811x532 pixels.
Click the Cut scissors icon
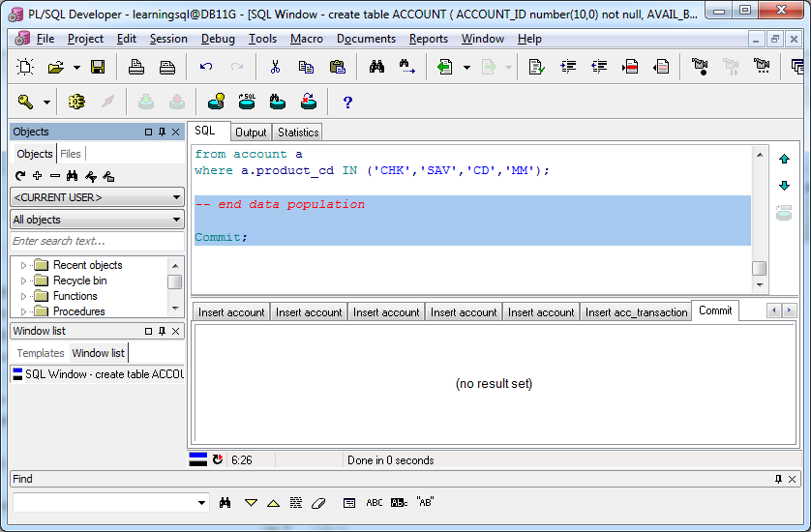point(275,67)
